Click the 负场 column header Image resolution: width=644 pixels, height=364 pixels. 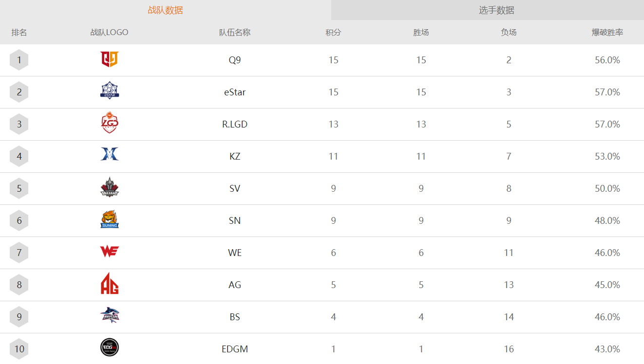(509, 33)
